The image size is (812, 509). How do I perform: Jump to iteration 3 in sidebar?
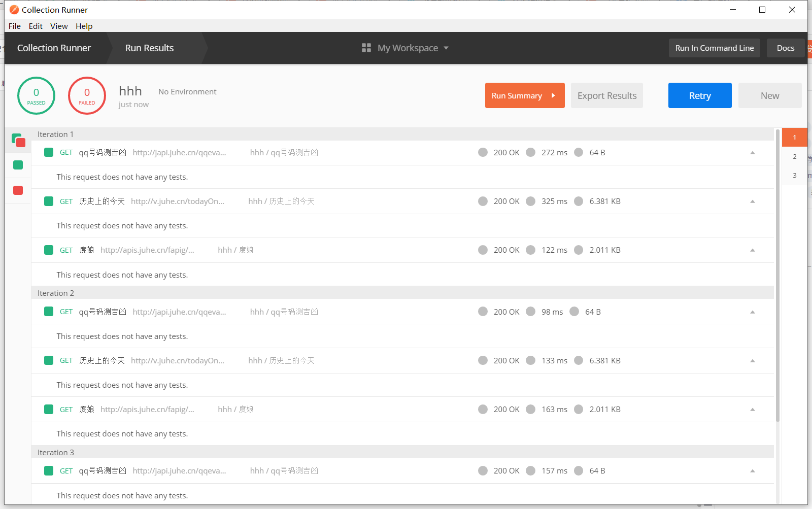click(x=795, y=175)
